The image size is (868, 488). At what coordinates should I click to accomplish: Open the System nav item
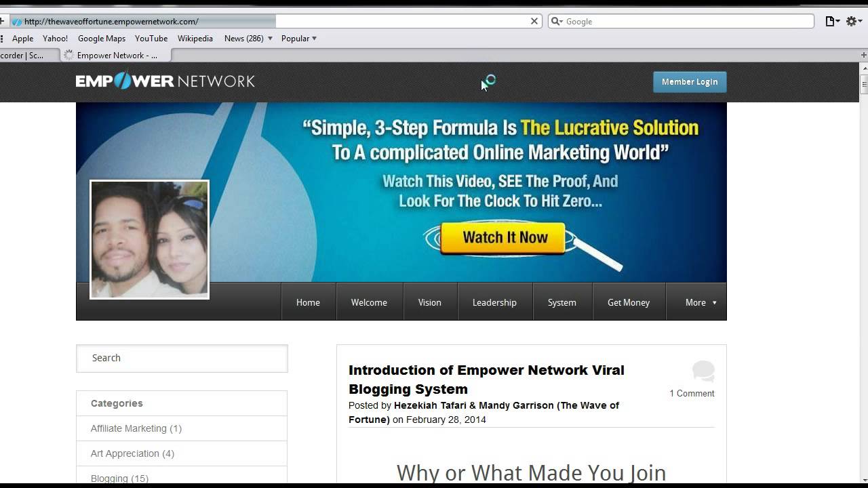(562, 302)
